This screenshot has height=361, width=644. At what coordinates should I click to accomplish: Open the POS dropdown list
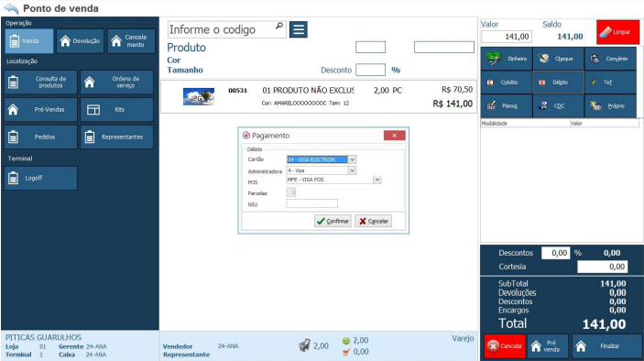(x=377, y=180)
